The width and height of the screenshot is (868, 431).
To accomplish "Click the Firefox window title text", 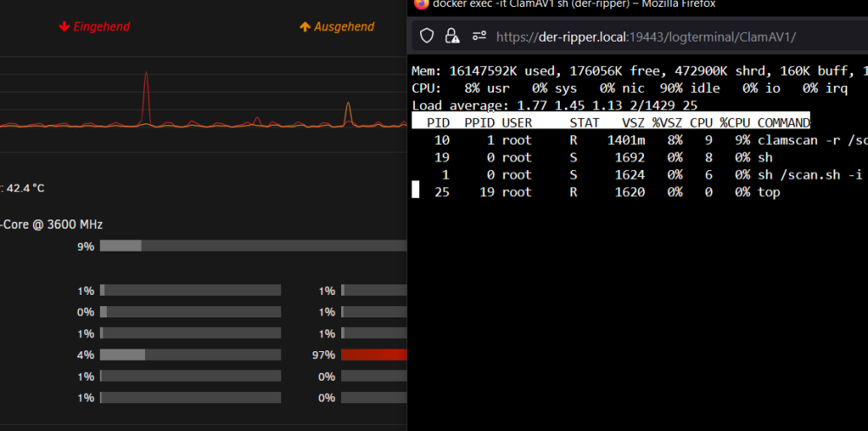I will (x=574, y=3).
